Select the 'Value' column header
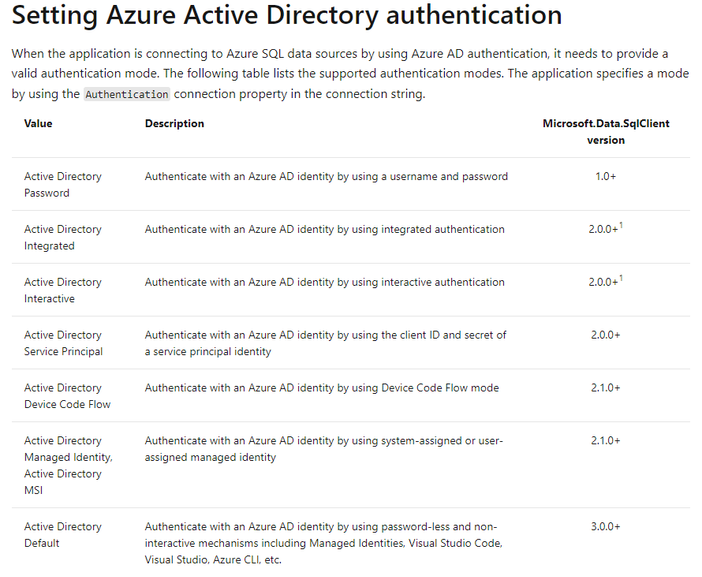 (x=38, y=124)
